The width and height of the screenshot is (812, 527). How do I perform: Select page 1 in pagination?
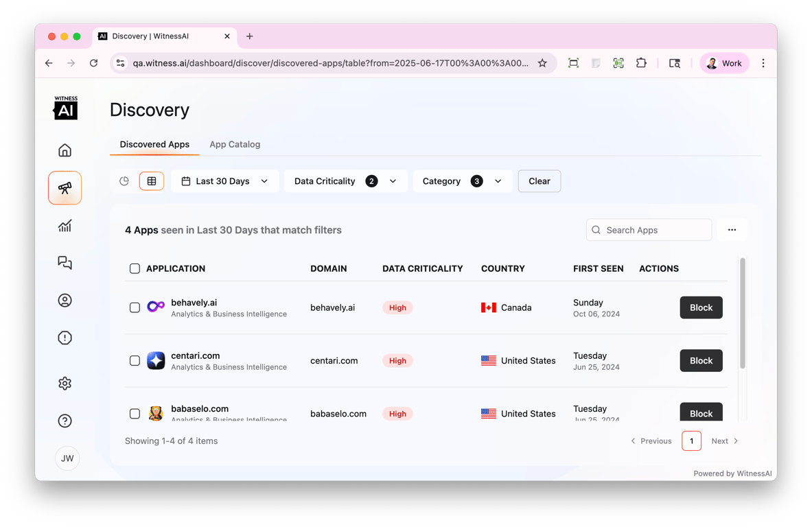691,441
